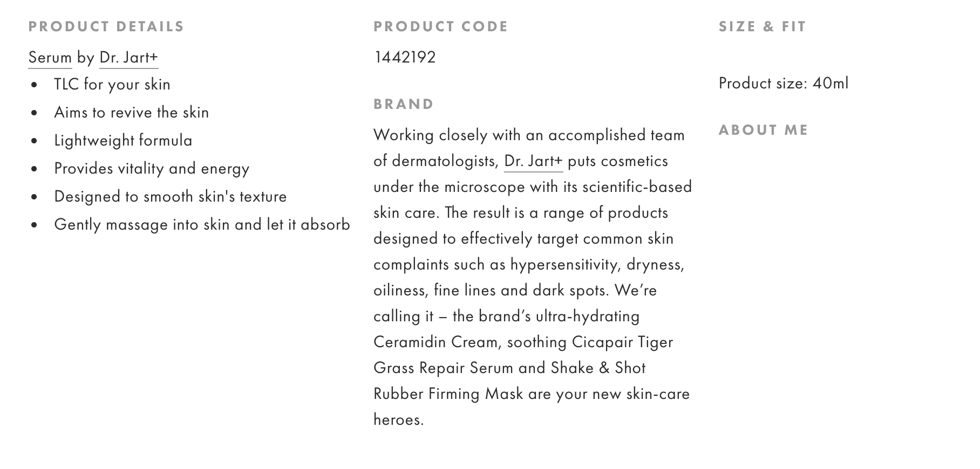This screenshot has height=469, width=980.
Task: Click the Gently massage into skin bullet
Action: click(202, 224)
